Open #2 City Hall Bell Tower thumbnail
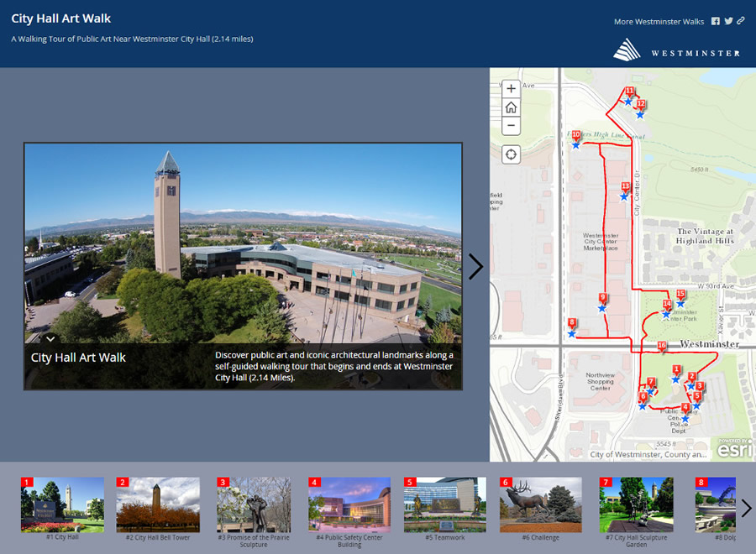756x554 pixels. 158,504
